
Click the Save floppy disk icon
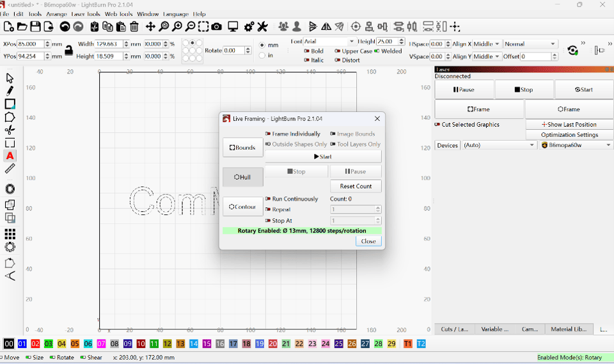(x=35, y=27)
